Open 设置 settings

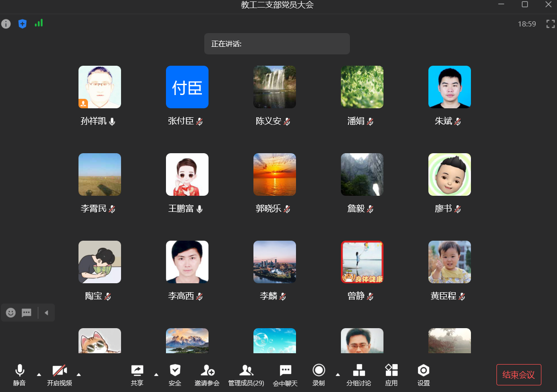click(x=424, y=375)
